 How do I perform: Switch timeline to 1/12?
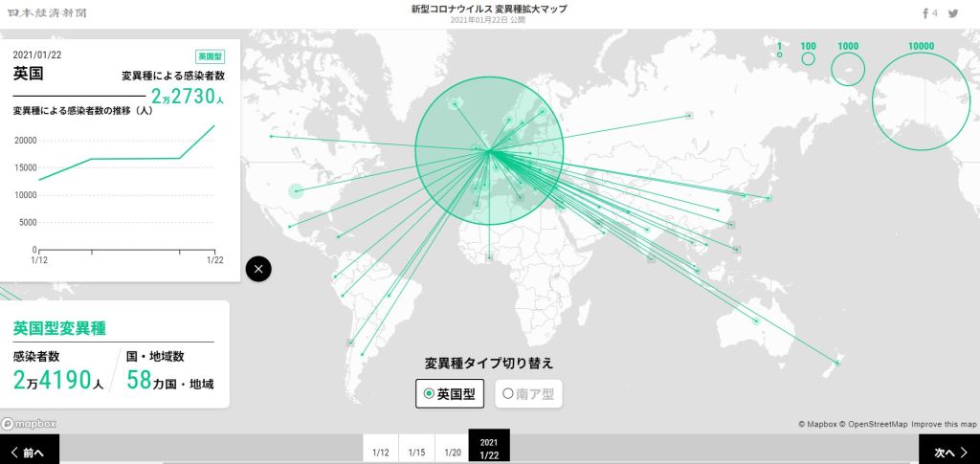pyautogui.click(x=380, y=453)
